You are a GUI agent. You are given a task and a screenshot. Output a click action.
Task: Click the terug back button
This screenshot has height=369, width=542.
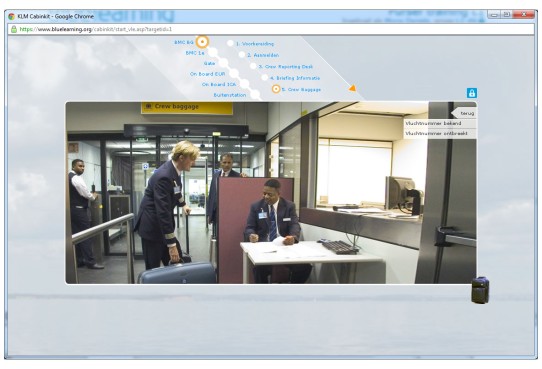click(464, 113)
